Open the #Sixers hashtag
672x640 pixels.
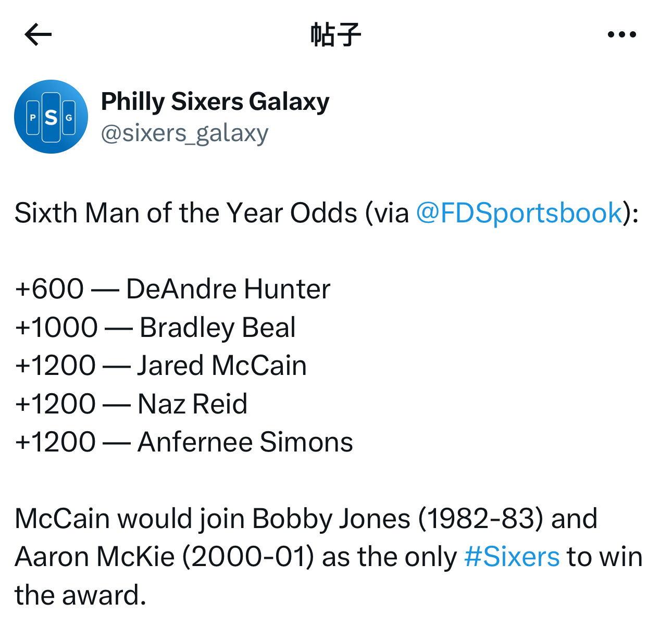pyautogui.click(x=512, y=557)
